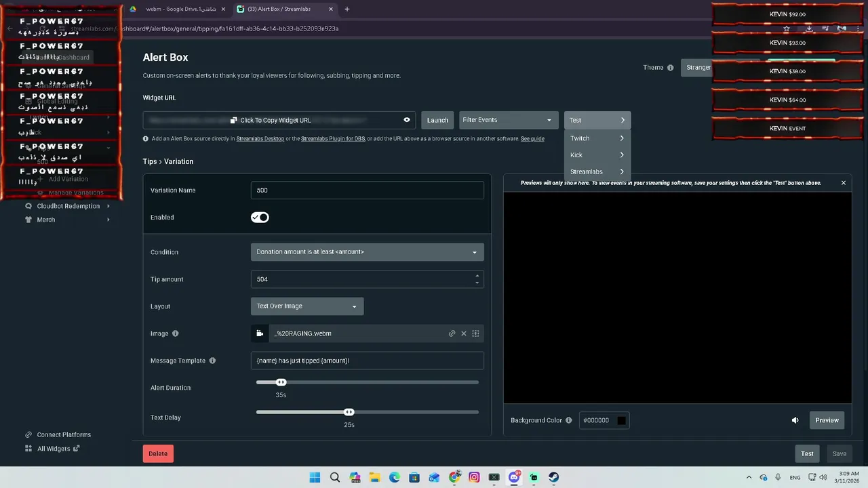Open the Streamlabs Desktop link
This screenshot has width=868, height=488.
point(260,139)
